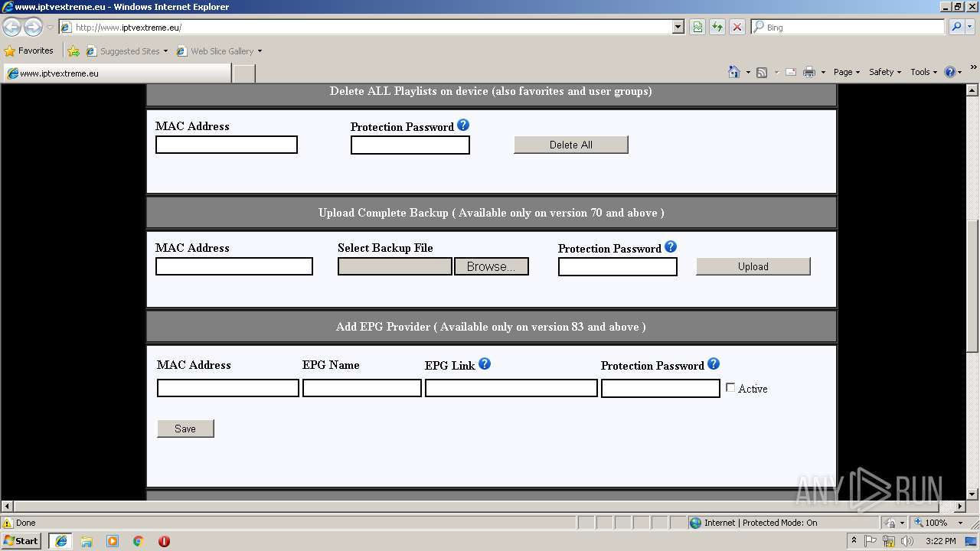Screen dimensions: 980x551
Task: Click the Bing search magnifier button
Action: 956,27
